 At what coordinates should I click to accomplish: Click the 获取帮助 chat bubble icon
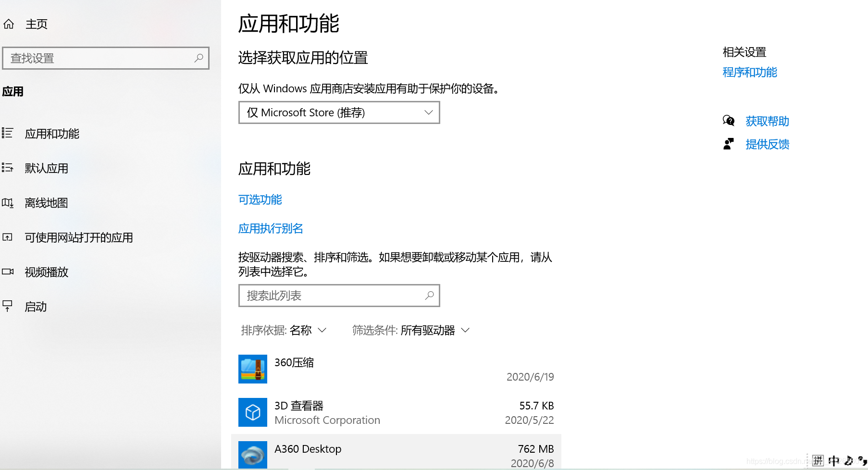coord(729,121)
